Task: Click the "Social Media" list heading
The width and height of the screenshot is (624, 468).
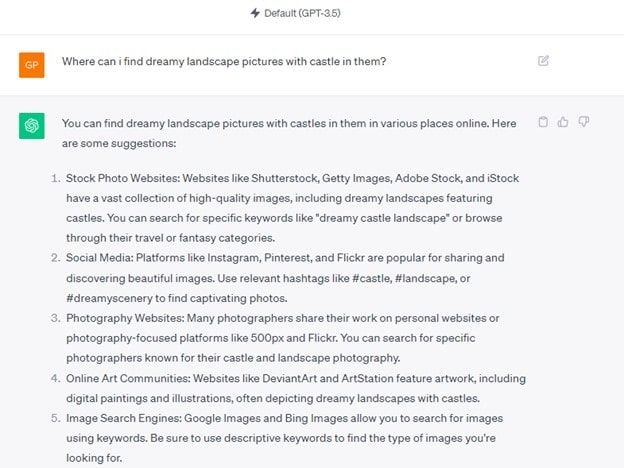Action: coord(103,257)
